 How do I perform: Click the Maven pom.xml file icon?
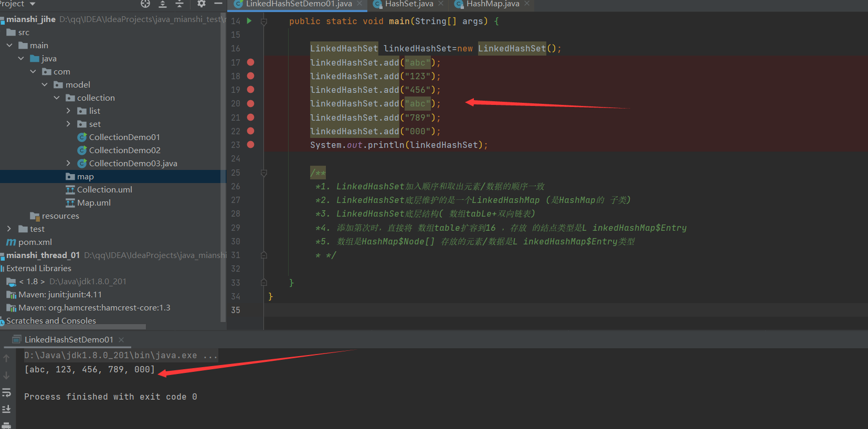[11, 242]
